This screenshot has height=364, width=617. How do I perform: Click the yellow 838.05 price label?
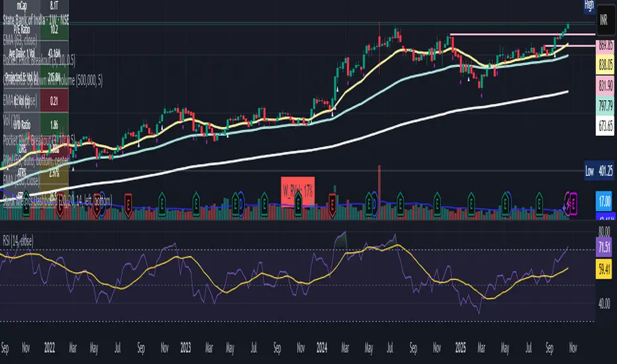pyautogui.click(x=605, y=65)
